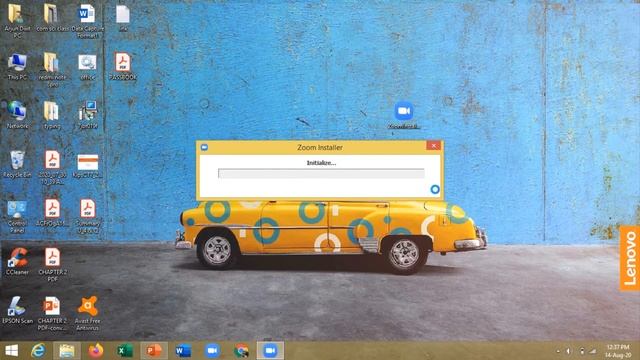Open the network signal tray icon
640x360 pixels.
tap(593, 351)
